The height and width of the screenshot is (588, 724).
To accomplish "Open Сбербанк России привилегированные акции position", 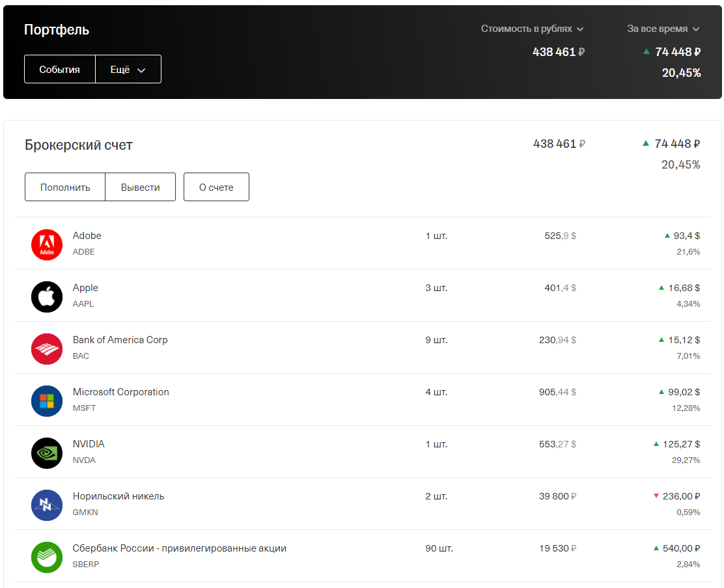I will click(179, 548).
